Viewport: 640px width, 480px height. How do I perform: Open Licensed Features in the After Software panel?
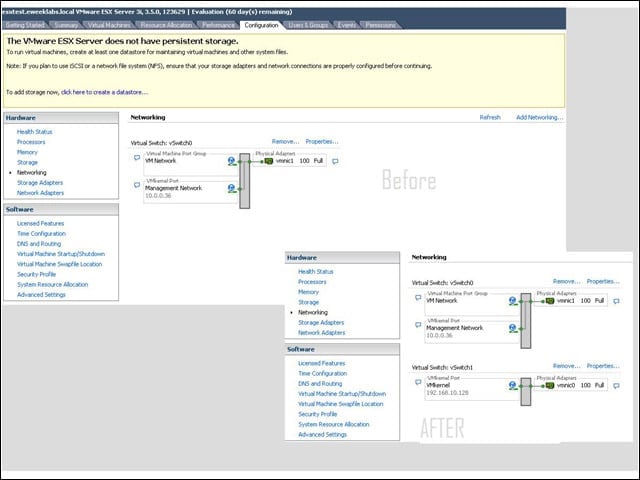coord(321,363)
